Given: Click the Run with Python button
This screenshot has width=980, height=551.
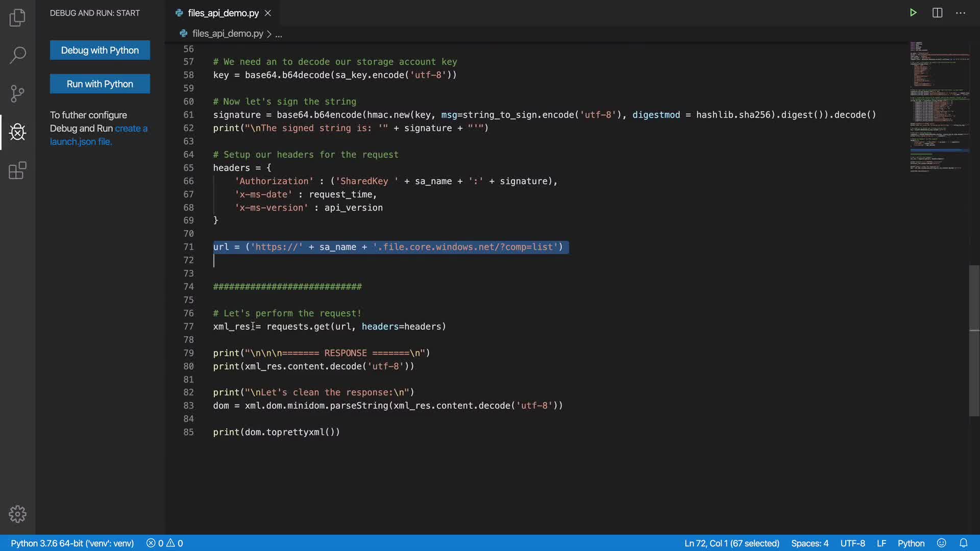Looking at the screenshot, I should (x=100, y=84).
